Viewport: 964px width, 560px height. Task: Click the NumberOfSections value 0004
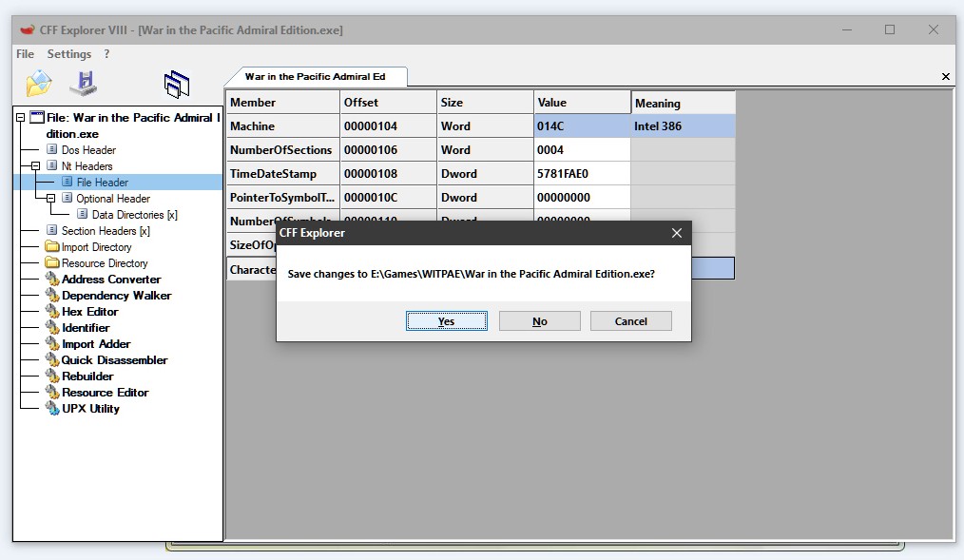tap(582, 150)
